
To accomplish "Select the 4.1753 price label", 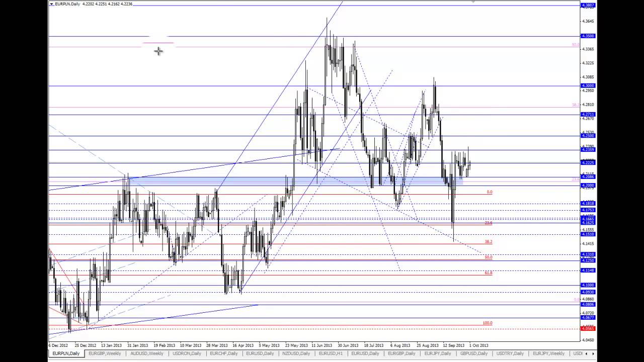I will point(588,210).
